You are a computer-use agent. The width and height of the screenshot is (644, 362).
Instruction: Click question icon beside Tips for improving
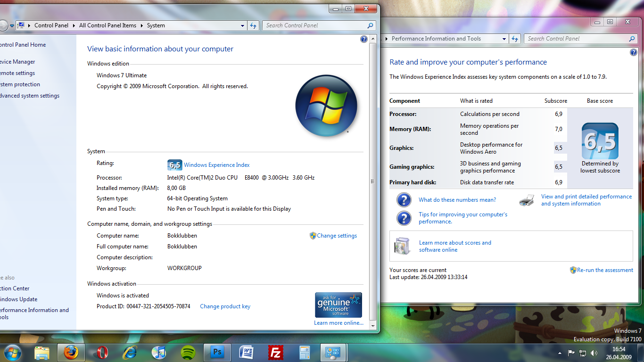[x=404, y=218]
